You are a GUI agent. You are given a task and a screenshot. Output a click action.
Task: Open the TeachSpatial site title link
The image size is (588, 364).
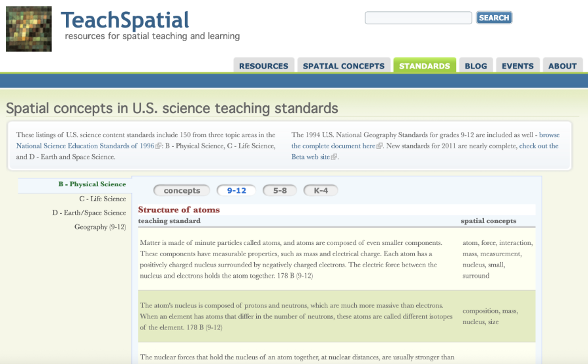(125, 20)
